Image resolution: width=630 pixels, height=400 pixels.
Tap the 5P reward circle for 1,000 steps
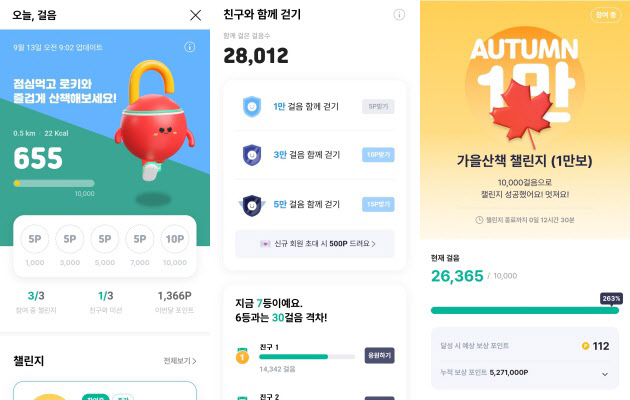point(35,239)
